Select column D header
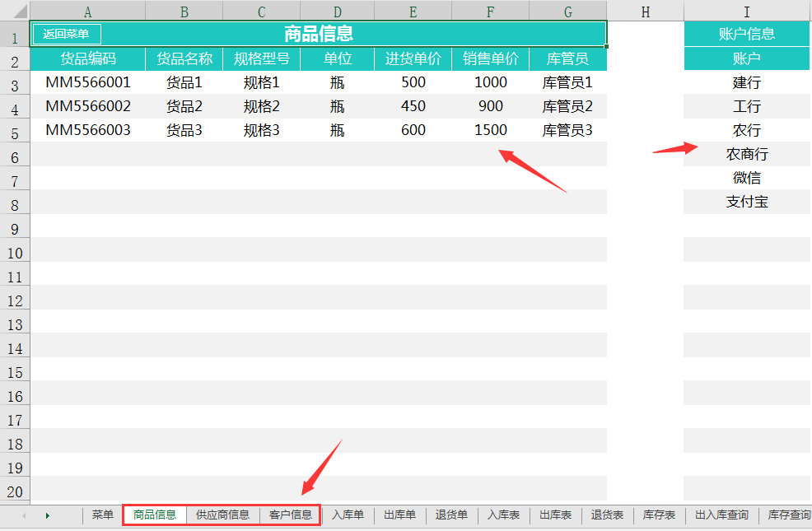Screen dimensions: 812x531 (x=337, y=12)
